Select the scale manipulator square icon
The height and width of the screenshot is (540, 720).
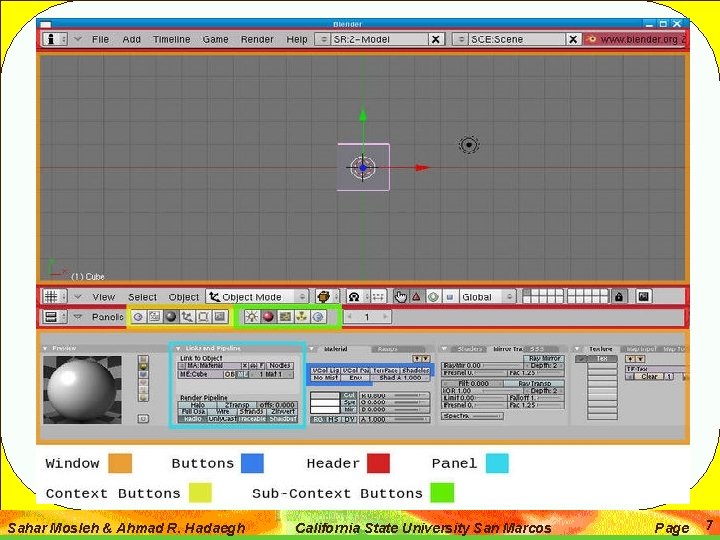click(450, 297)
